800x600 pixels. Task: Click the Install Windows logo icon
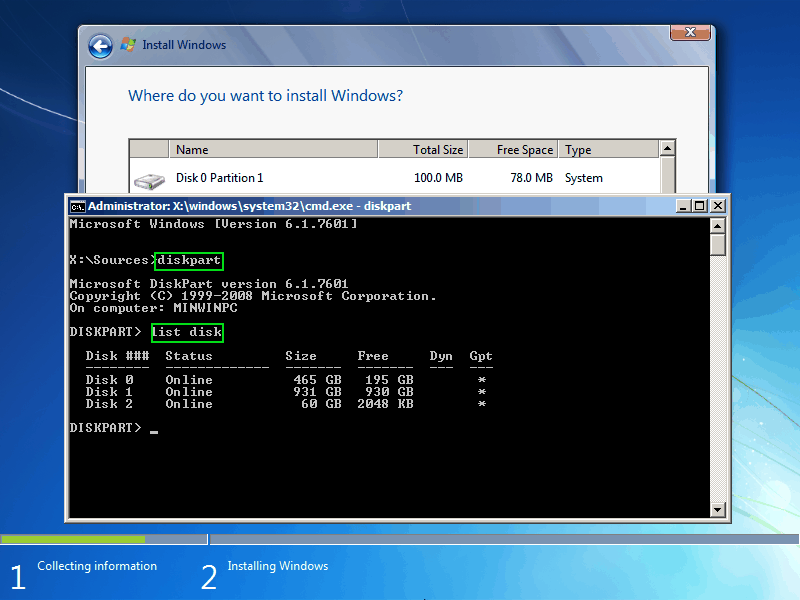click(128, 45)
